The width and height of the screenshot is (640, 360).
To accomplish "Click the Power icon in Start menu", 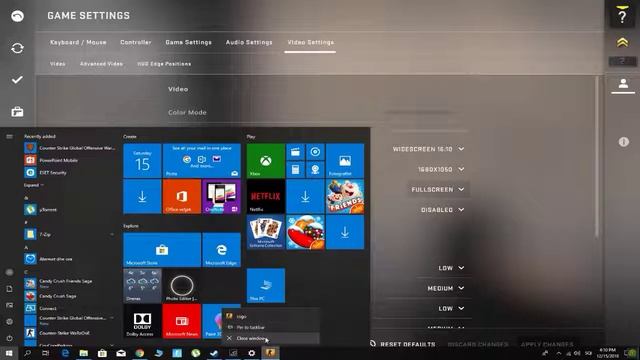I will (9, 338).
